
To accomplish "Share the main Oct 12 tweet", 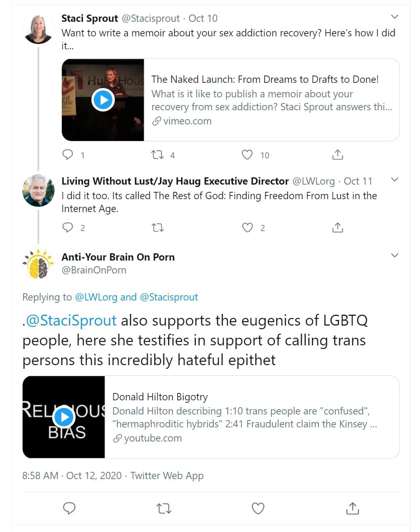I will click(x=352, y=508).
